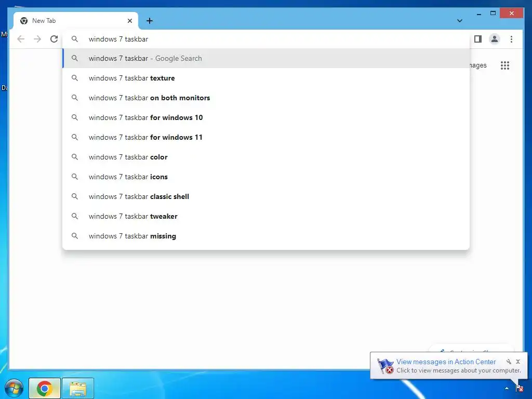
Task: Choose suggestion 'windows 7 taskbar tweaker'
Action: 266,216
